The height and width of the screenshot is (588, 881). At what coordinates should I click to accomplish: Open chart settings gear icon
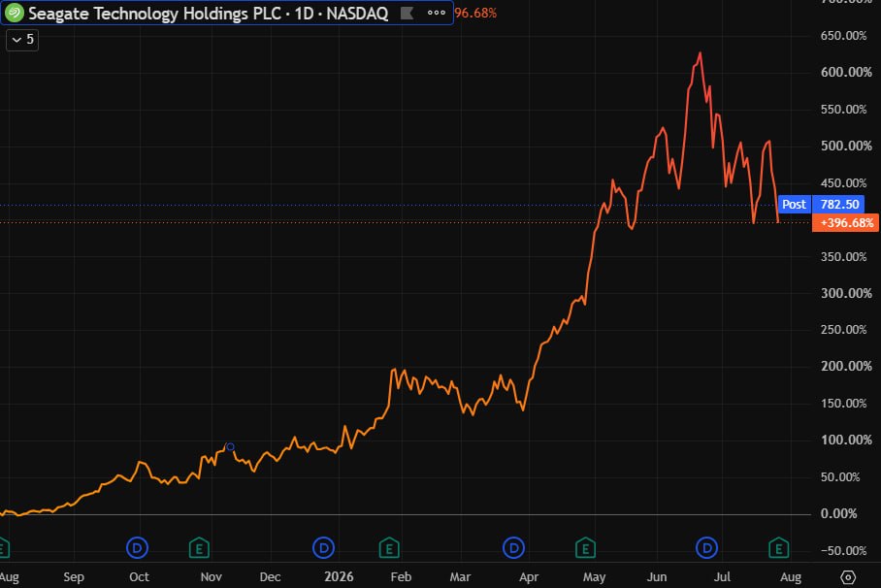click(x=848, y=577)
